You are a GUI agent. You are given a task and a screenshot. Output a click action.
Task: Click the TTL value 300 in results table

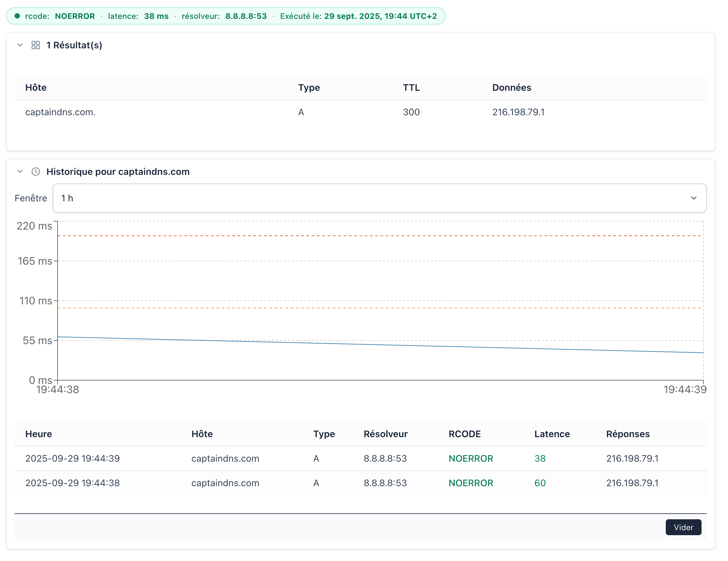pos(411,112)
